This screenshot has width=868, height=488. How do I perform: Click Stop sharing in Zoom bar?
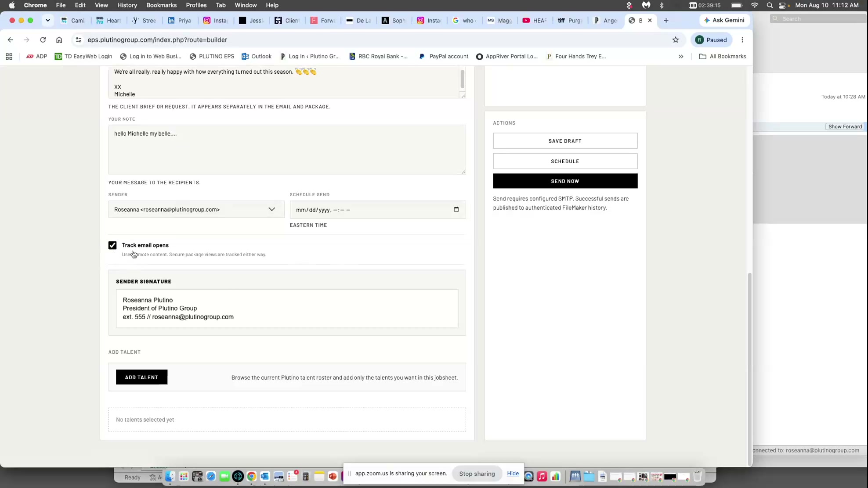tap(477, 474)
